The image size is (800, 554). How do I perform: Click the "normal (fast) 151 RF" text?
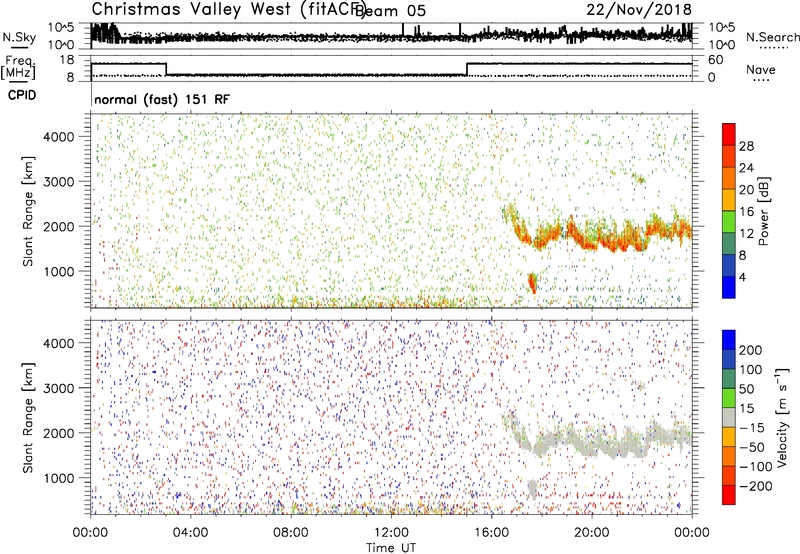162,99
